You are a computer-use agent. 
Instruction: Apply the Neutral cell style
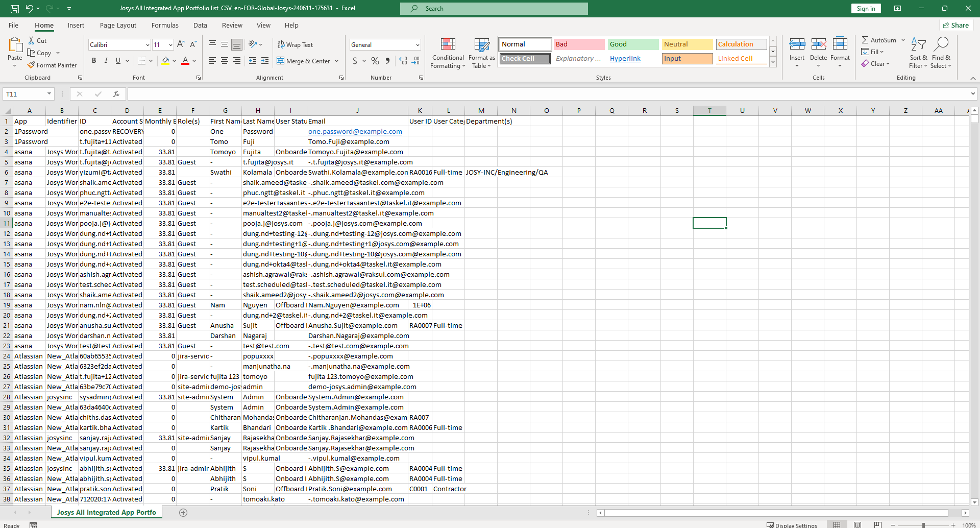(x=687, y=44)
